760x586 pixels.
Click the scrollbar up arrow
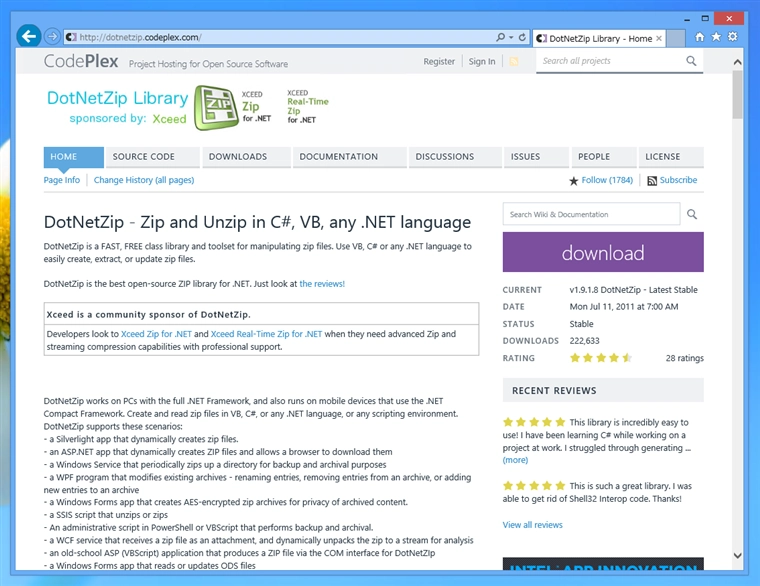[737, 62]
